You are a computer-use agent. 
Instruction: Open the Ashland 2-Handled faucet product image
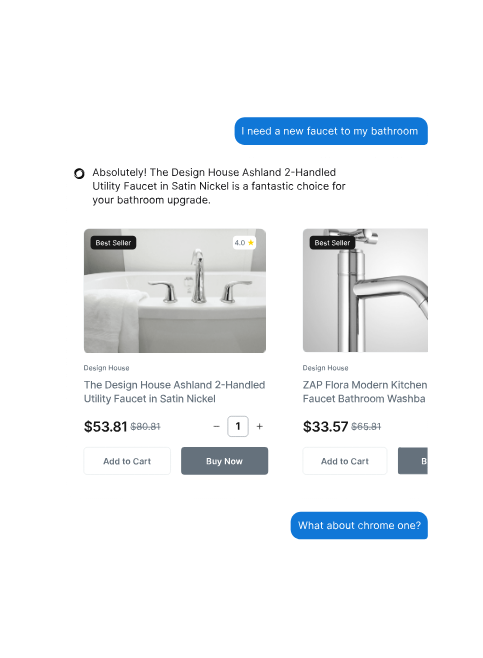point(175,290)
